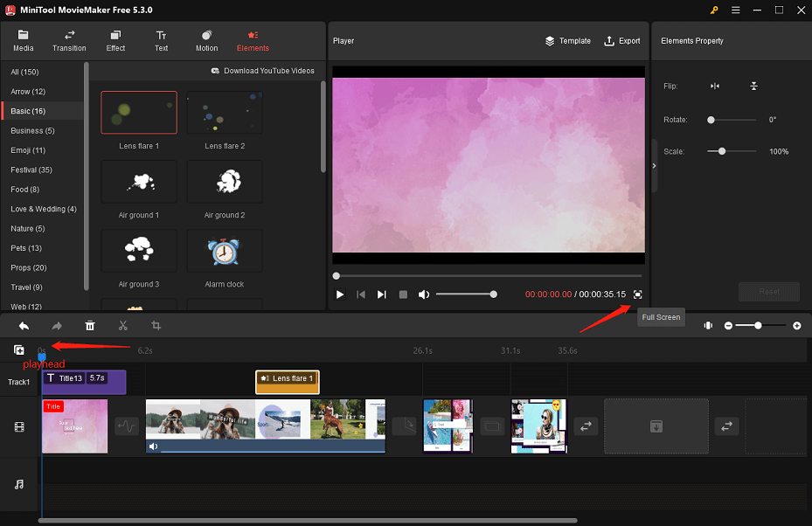Mute the video clip audio speaker icon

coord(153,446)
